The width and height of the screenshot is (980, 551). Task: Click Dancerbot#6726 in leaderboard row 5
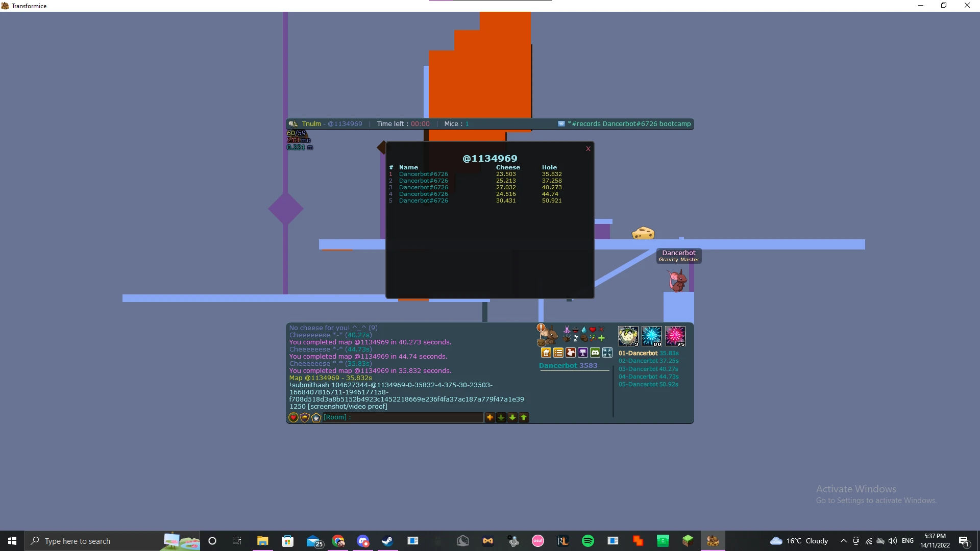pyautogui.click(x=424, y=201)
